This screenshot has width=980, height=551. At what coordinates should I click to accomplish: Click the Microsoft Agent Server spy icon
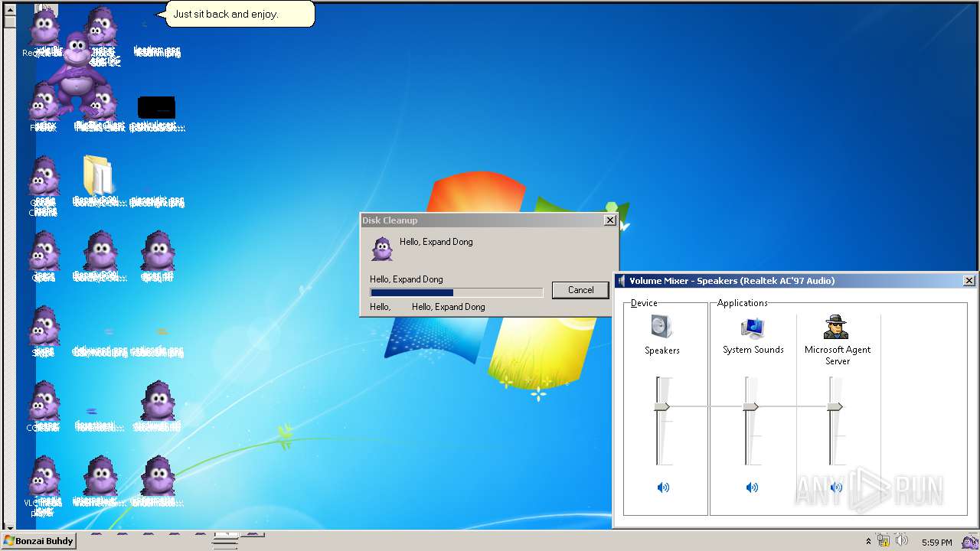pyautogui.click(x=836, y=327)
